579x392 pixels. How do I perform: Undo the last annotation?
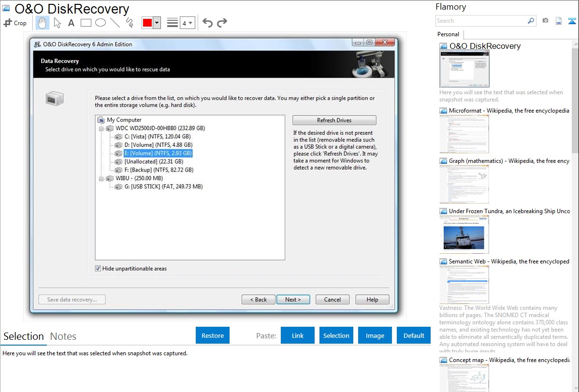(207, 23)
